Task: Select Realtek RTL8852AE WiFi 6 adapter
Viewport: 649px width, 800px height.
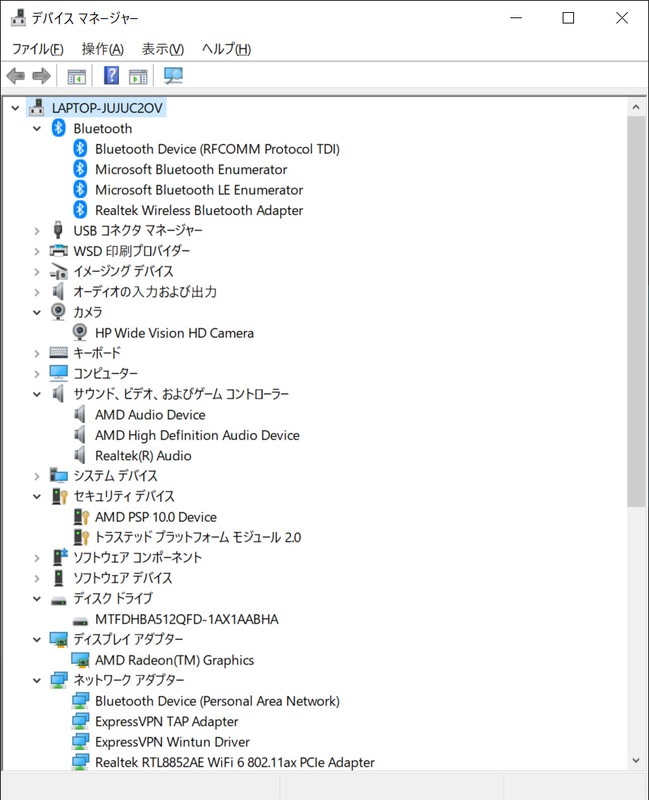Action: point(235,762)
